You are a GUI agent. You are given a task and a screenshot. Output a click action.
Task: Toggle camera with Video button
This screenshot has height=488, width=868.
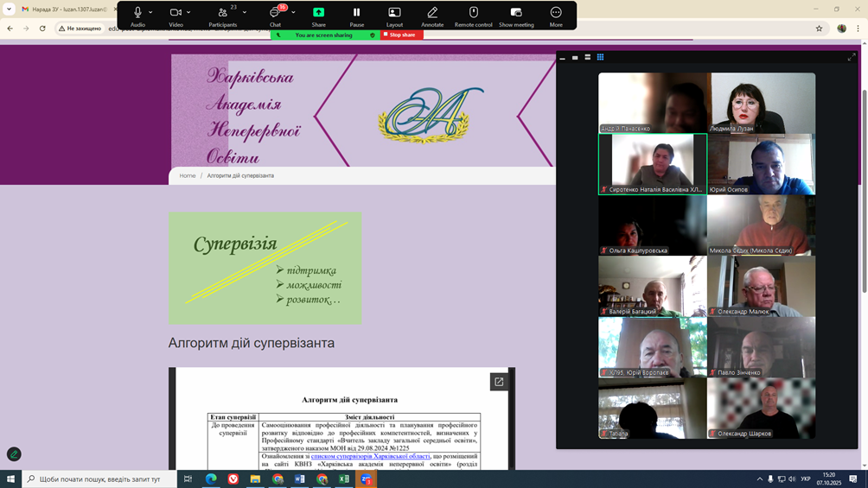click(x=176, y=13)
